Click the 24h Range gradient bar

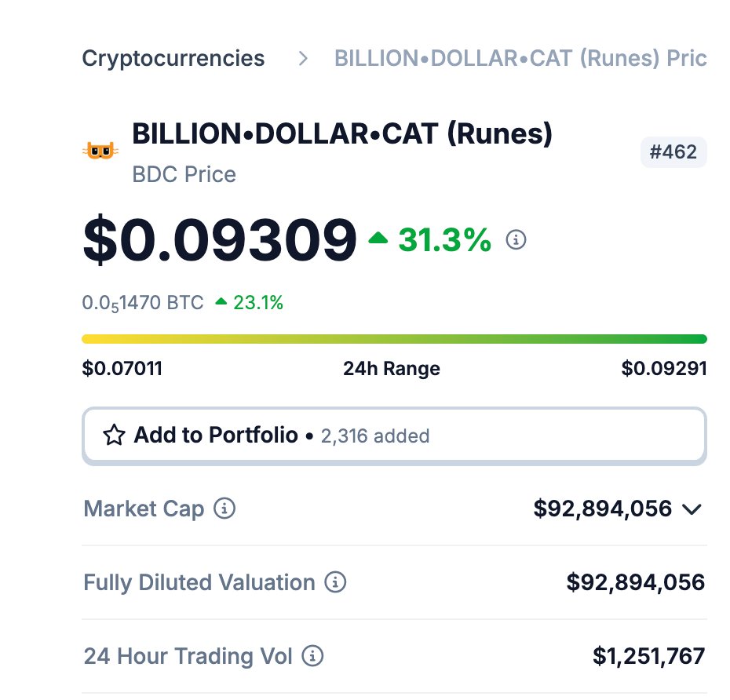(394, 339)
